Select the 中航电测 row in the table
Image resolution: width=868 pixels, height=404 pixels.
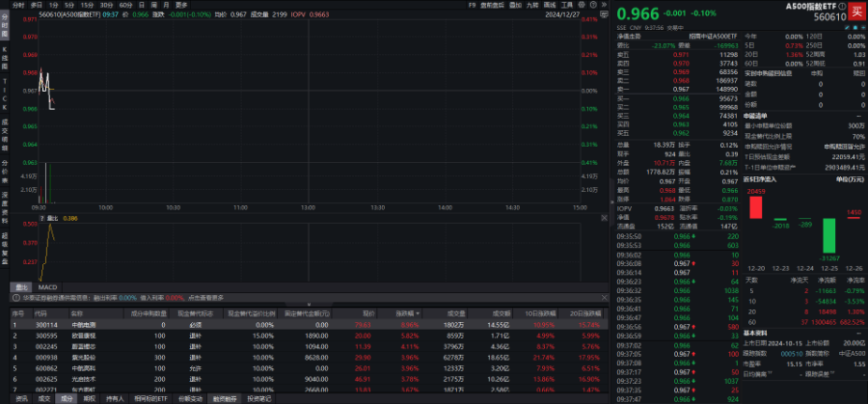[85, 325]
